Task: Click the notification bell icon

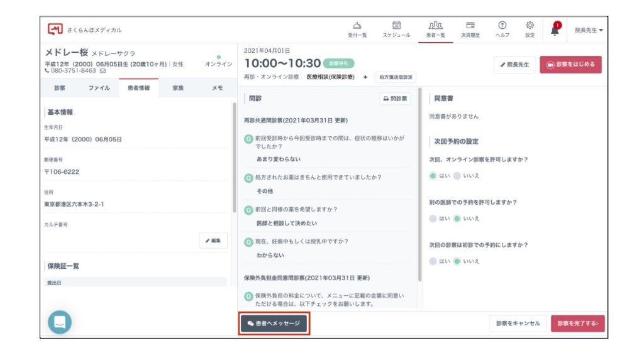Action: coord(555,30)
